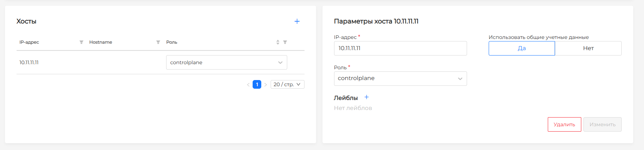Expand Роль dropdown in host parameters
The height and width of the screenshot is (150, 644).
click(x=400, y=79)
